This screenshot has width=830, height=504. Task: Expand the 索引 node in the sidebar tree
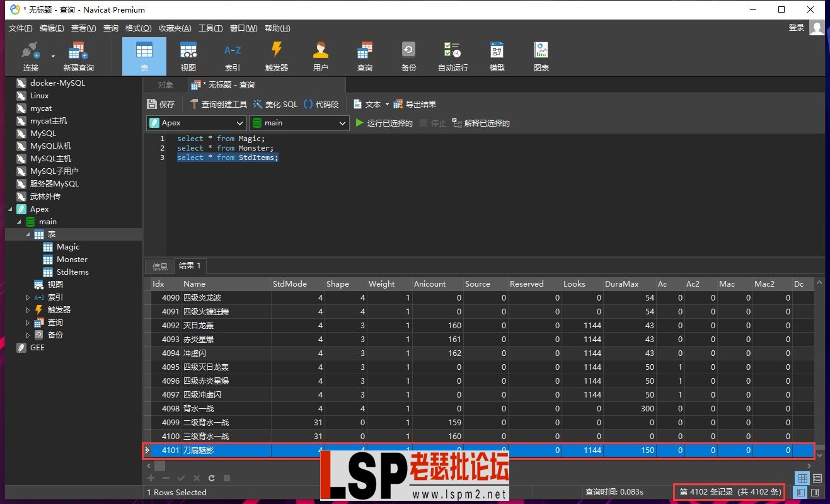27,297
